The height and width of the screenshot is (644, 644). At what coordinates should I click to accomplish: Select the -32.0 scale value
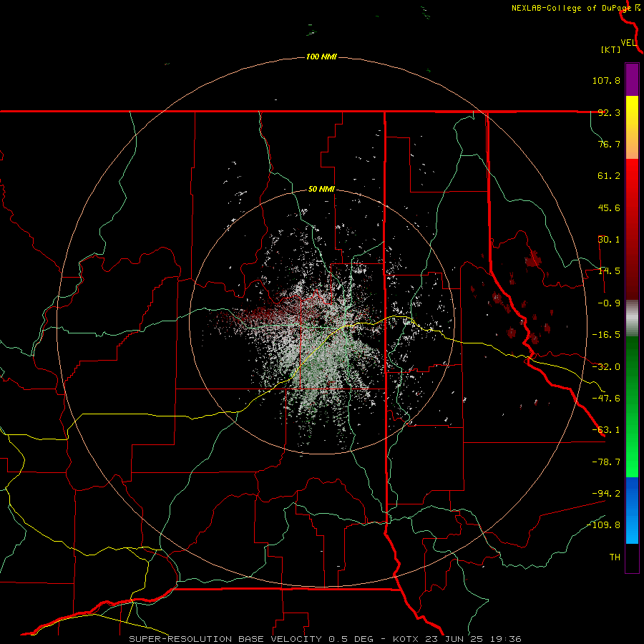coord(606,367)
